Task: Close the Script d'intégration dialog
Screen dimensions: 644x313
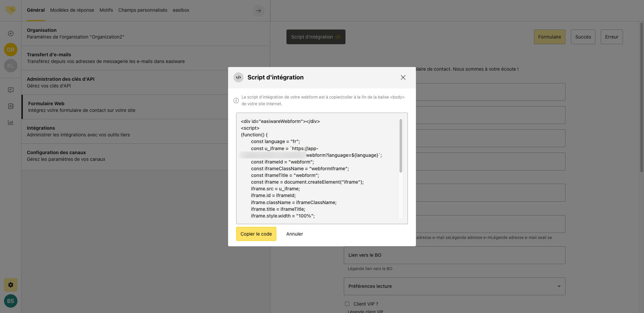Action: [x=403, y=77]
